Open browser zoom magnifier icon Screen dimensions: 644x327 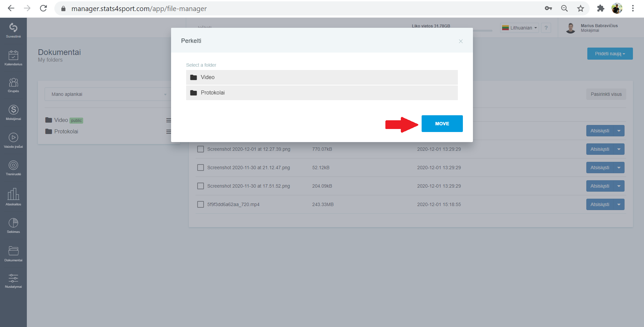(565, 8)
